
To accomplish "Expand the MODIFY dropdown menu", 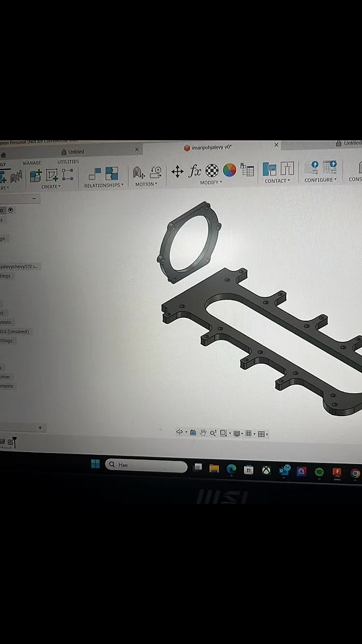I will 211,182.
